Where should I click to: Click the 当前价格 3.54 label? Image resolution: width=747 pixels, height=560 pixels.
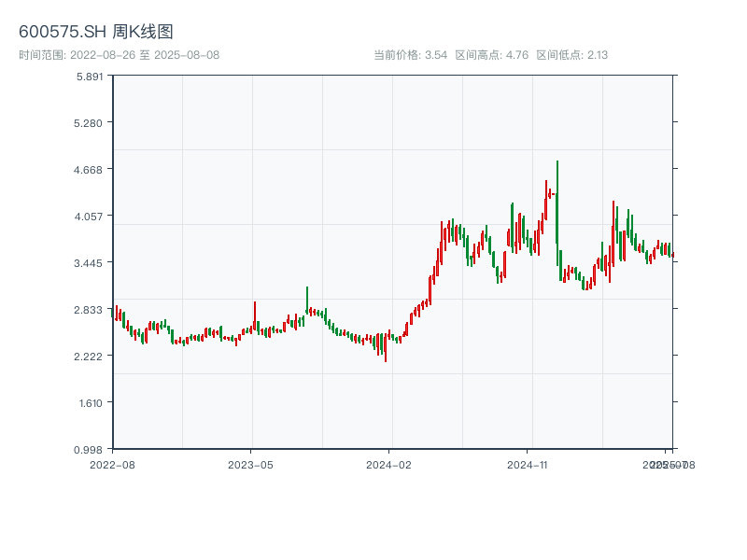410,55
